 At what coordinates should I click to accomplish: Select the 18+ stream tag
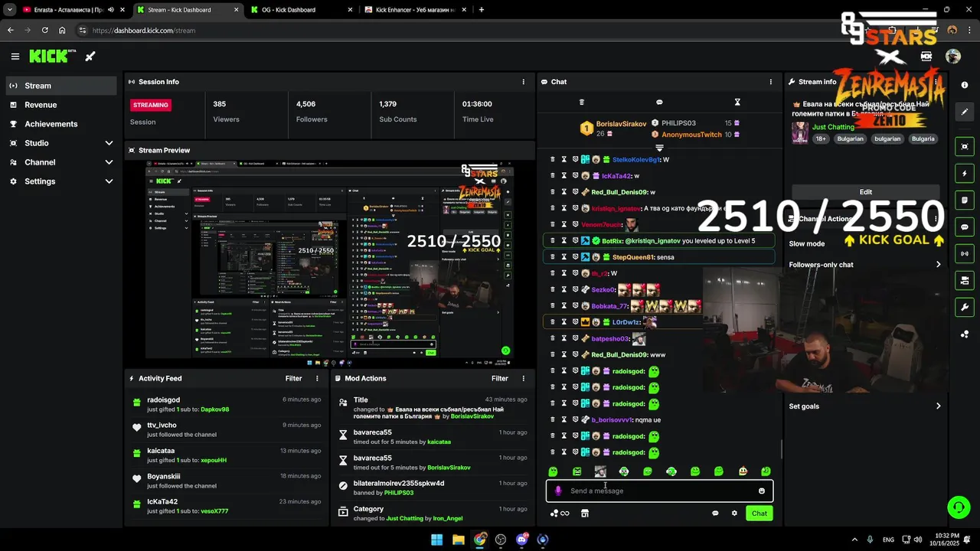point(821,139)
